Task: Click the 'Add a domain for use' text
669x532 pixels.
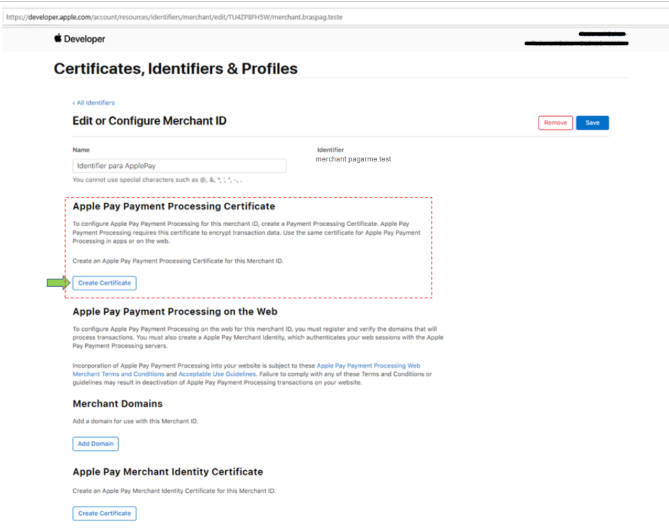Action: point(135,421)
